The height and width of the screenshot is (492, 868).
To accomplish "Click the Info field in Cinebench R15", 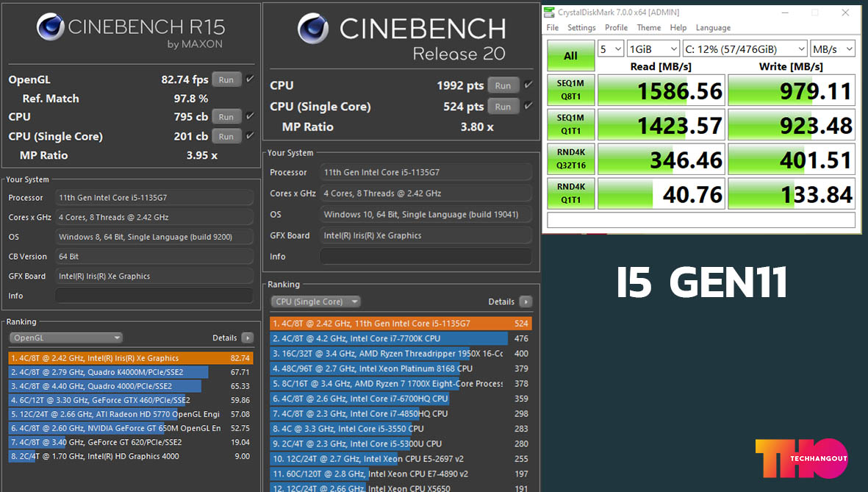I will [154, 296].
